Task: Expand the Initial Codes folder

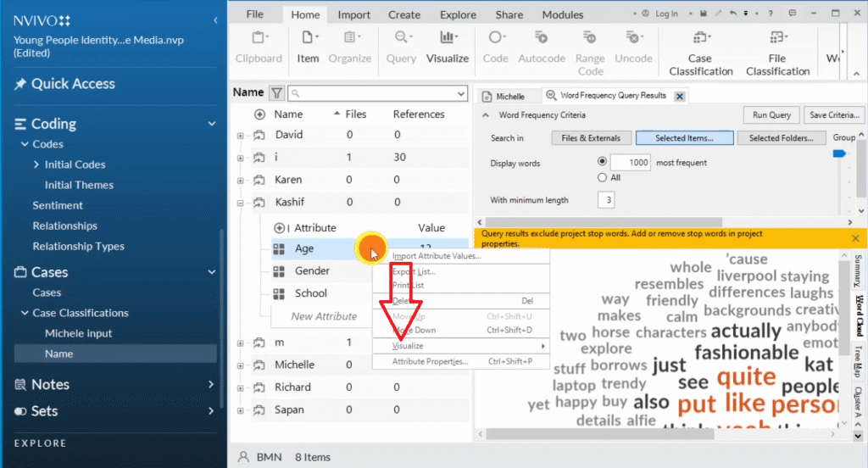Action: pyautogui.click(x=36, y=164)
